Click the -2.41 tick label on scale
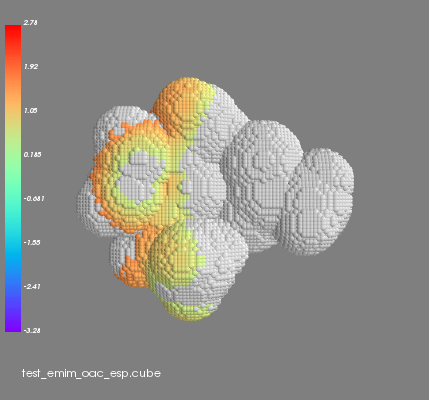The width and height of the screenshot is (429, 400). click(x=32, y=287)
